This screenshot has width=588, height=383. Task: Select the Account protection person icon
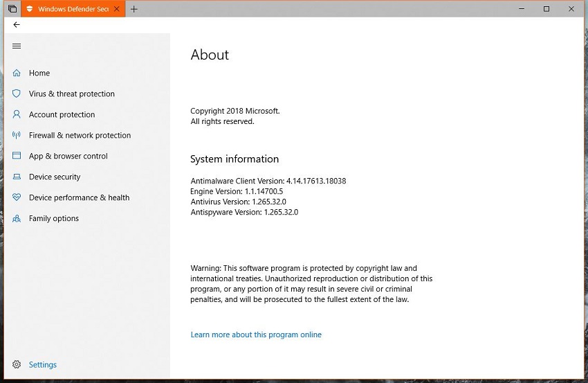17,114
